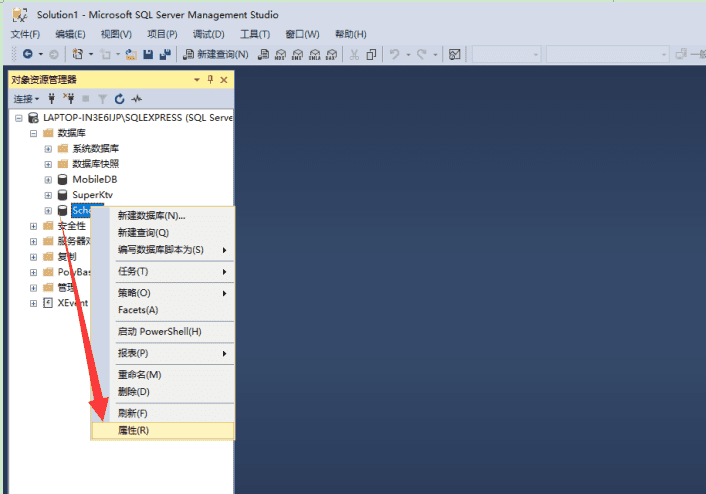
Task: Click the refresh icon in Object Explorer
Action: tap(119, 99)
